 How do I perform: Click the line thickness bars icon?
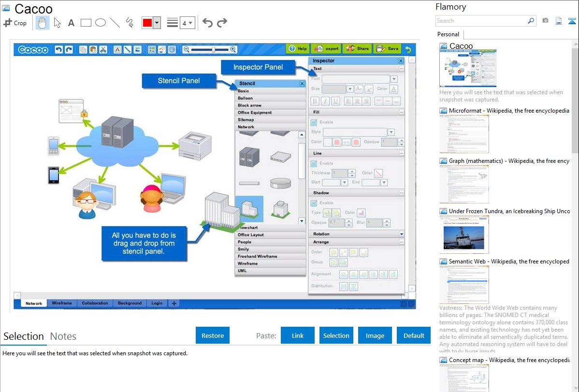point(173,23)
